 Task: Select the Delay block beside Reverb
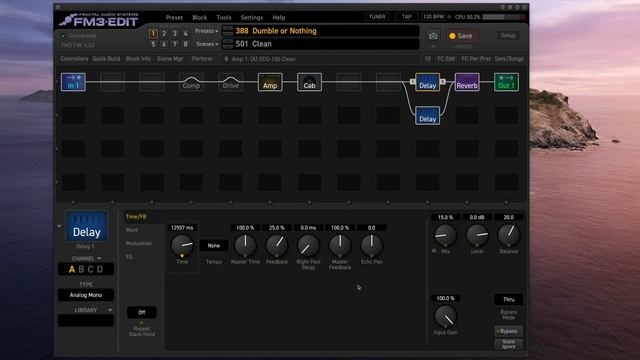(427, 82)
